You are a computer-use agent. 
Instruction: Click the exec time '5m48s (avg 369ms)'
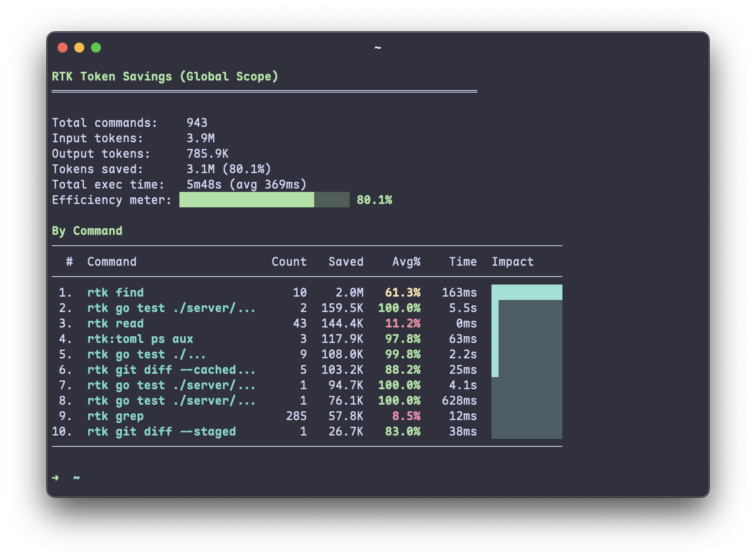[x=247, y=184]
